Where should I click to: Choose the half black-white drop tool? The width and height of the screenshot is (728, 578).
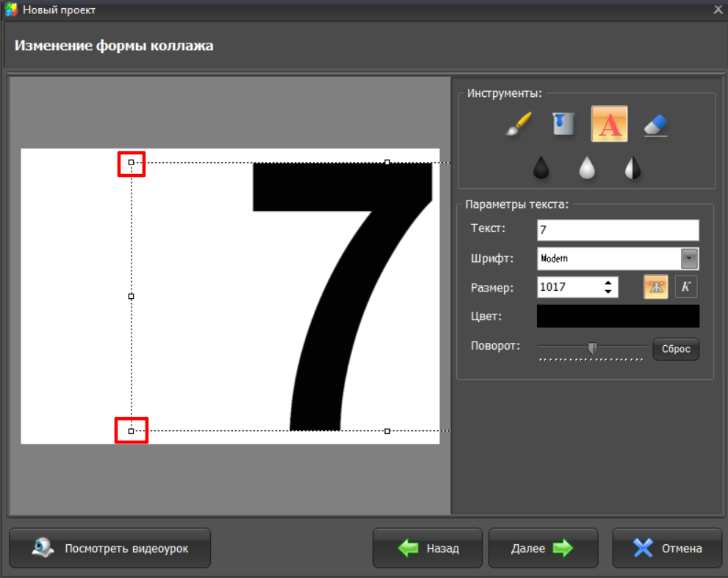[632, 168]
